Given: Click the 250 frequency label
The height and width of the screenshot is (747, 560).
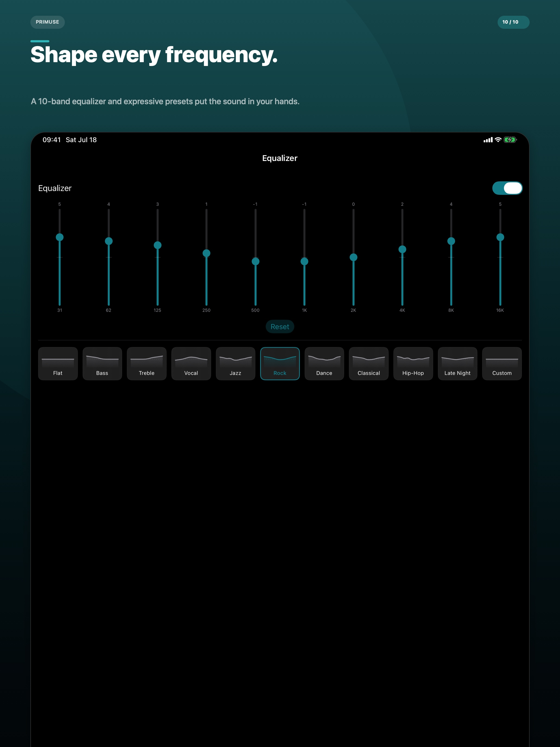Looking at the screenshot, I should pyautogui.click(x=206, y=310).
